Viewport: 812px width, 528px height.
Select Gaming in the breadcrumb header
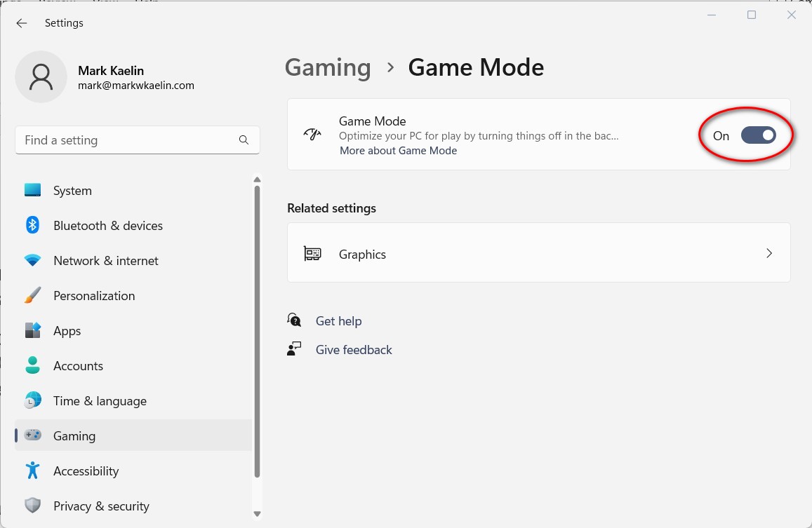[x=327, y=67]
